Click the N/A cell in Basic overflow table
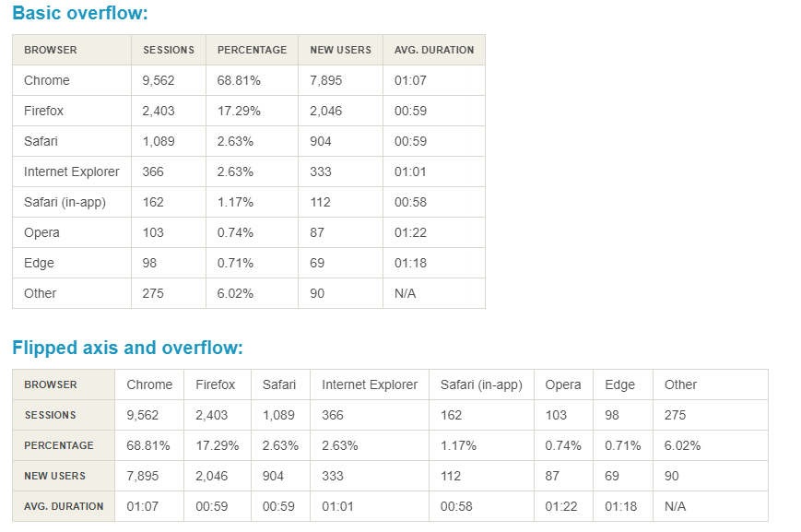Screen dimensions: 801x532 coord(406,293)
